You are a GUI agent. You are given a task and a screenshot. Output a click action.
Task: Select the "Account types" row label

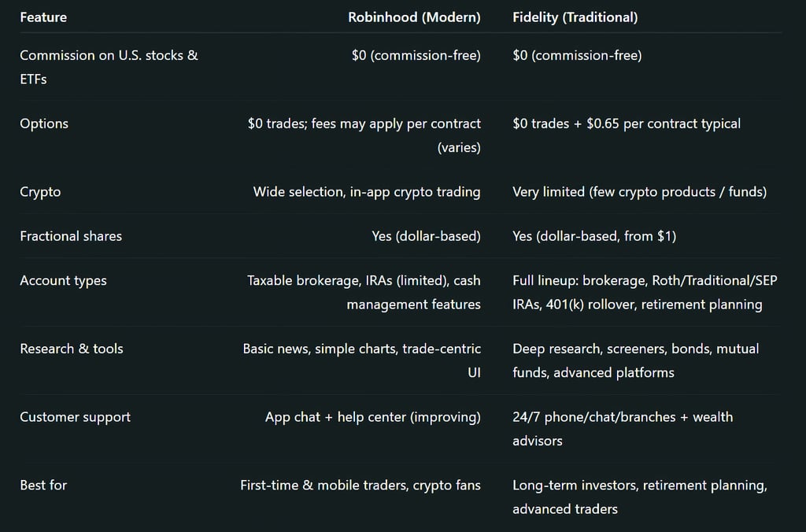pos(63,280)
